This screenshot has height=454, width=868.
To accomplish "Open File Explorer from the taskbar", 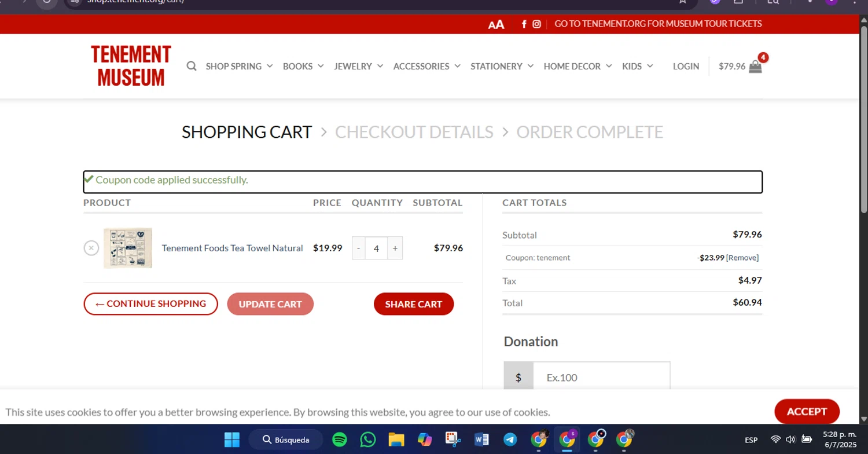I will click(x=396, y=440).
